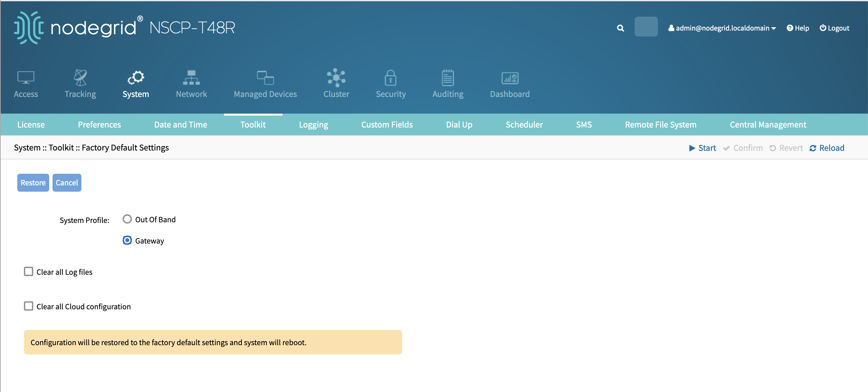Click the search magnifier icon

point(620,28)
